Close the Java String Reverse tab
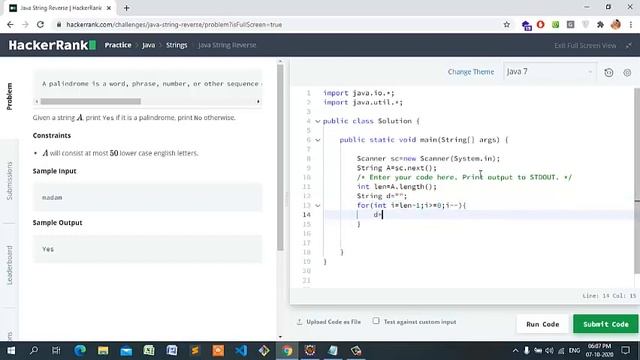Screen dimensions: 640x360 tap(109, 8)
